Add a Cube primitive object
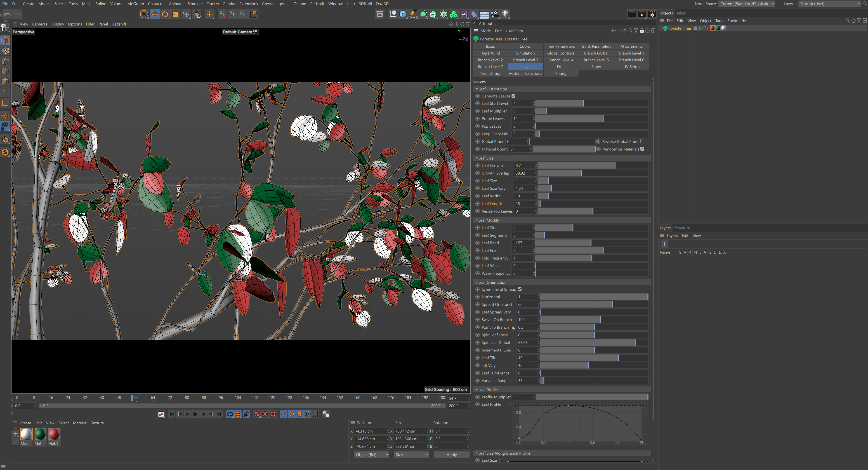This screenshot has height=470, width=868. (403, 14)
